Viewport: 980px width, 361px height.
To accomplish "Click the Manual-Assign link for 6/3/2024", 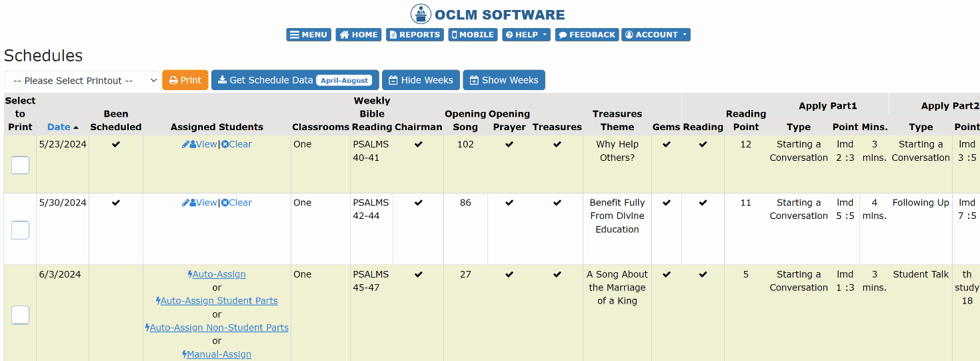I will click(219, 354).
